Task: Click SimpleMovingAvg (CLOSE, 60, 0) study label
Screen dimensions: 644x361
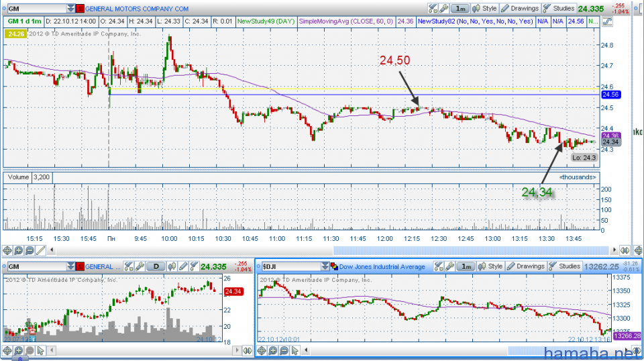Action: [x=346, y=21]
